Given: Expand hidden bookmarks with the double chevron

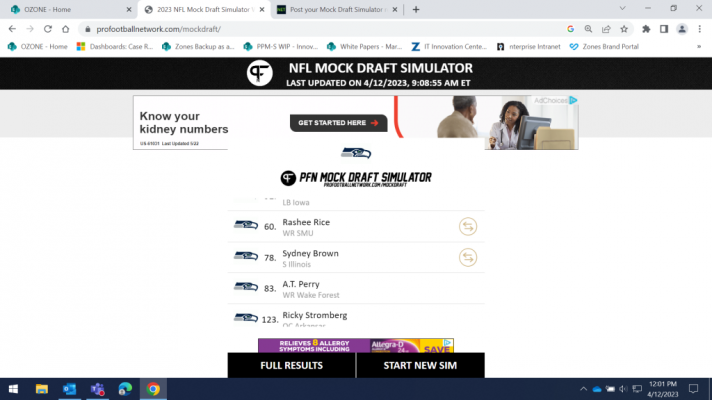Looking at the screenshot, I should (x=699, y=47).
